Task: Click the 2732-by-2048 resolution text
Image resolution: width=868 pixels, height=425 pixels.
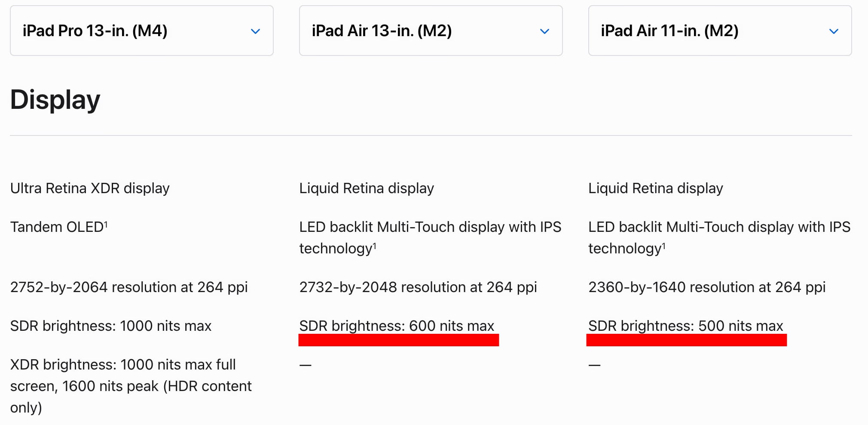Action: tap(418, 287)
